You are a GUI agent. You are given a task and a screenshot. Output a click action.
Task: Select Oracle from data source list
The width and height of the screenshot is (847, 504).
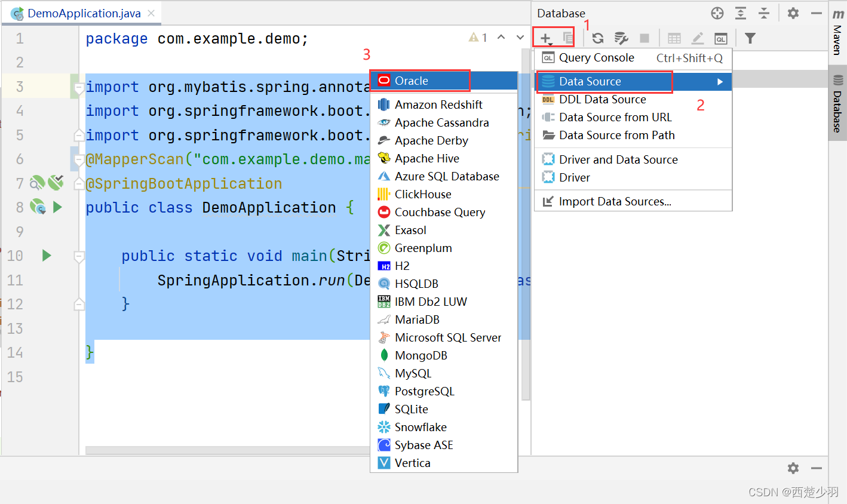pos(444,81)
